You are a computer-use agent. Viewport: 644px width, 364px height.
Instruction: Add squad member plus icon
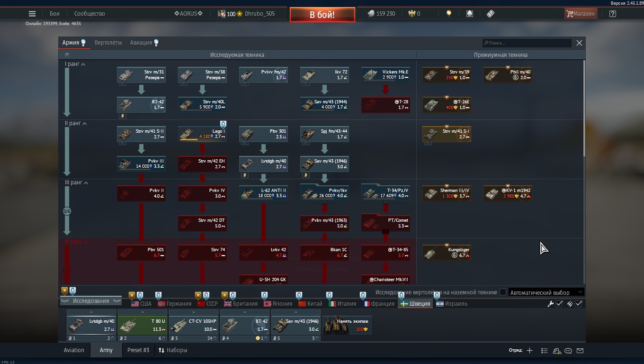[529, 351]
